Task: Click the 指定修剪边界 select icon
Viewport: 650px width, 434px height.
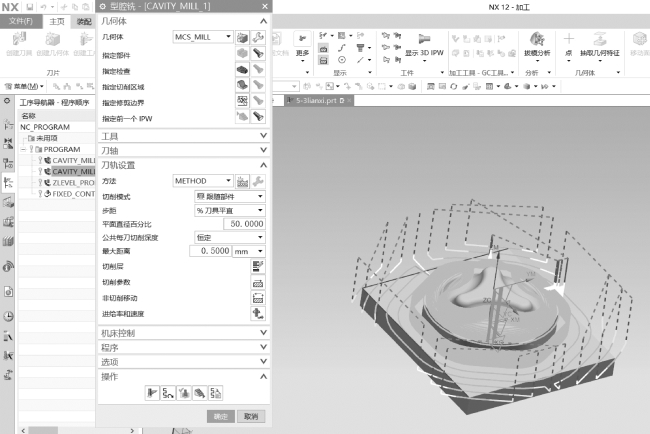Action: click(x=242, y=101)
